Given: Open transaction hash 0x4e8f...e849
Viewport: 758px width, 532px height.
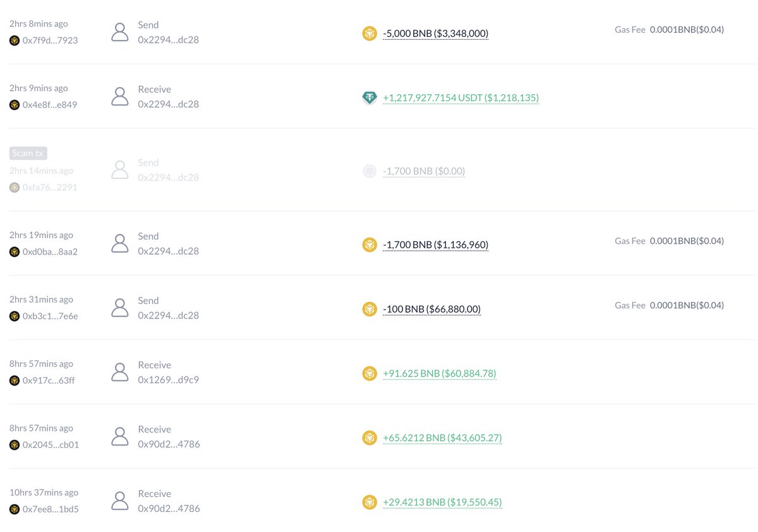Looking at the screenshot, I should click(50, 105).
